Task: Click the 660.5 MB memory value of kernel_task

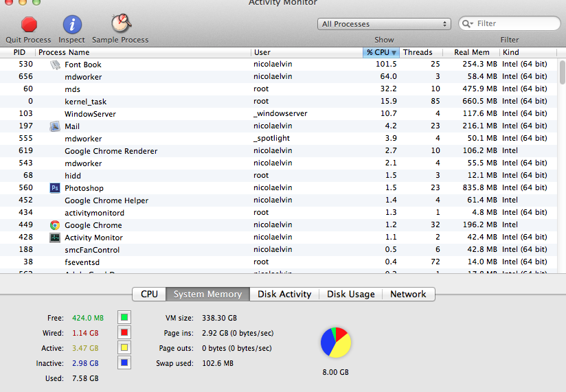Action: click(x=479, y=101)
